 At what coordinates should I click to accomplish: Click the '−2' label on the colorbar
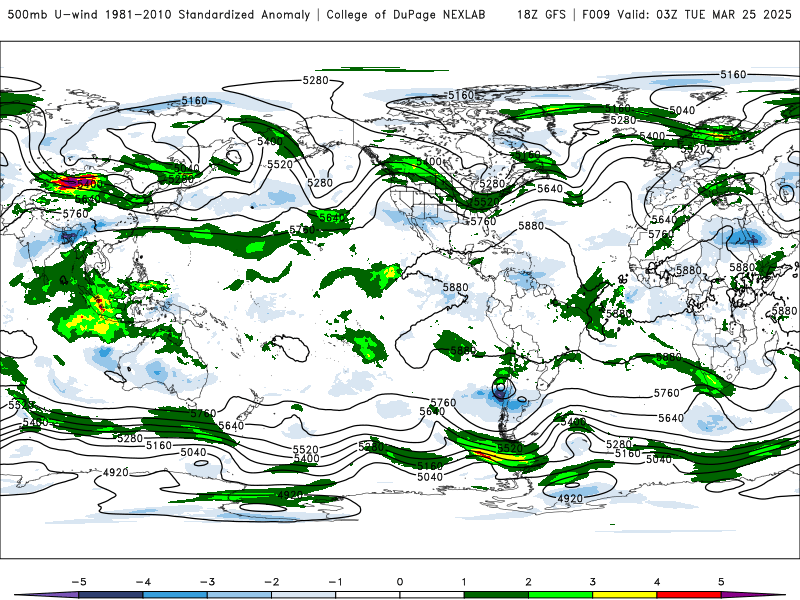point(271,582)
